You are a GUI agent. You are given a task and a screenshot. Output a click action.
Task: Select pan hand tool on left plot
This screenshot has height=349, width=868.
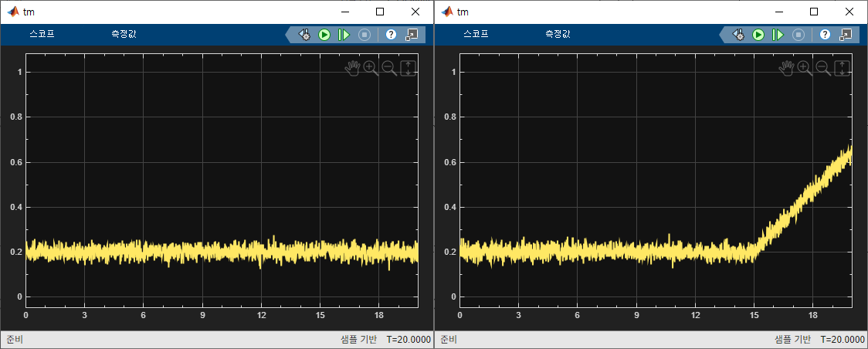pyautogui.click(x=352, y=68)
